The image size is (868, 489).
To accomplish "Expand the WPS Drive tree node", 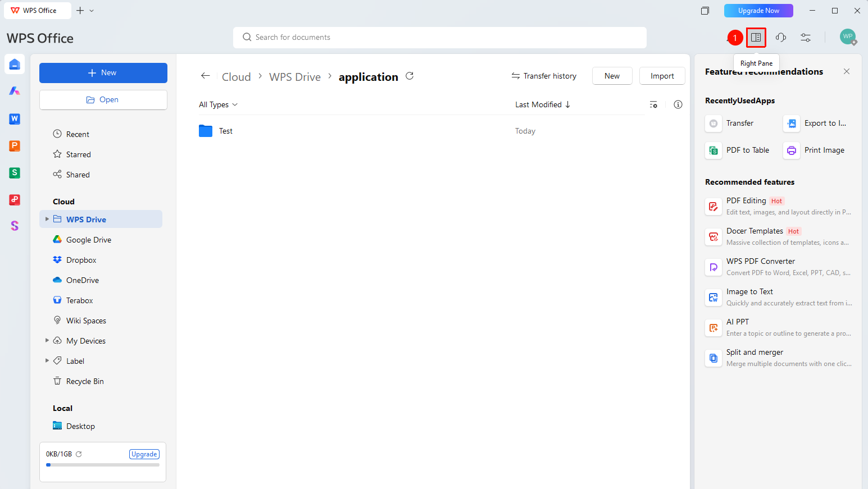I will click(x=47, y=219).
